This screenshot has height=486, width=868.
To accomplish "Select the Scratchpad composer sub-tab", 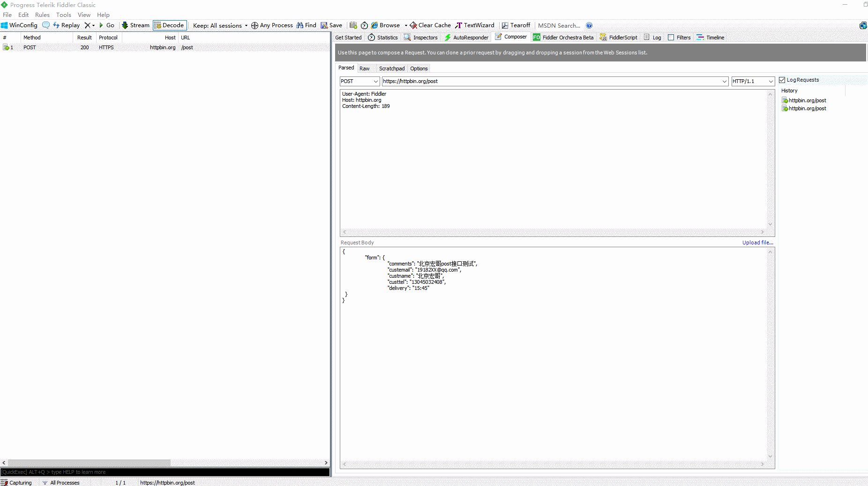I will (x=392, y=68).
